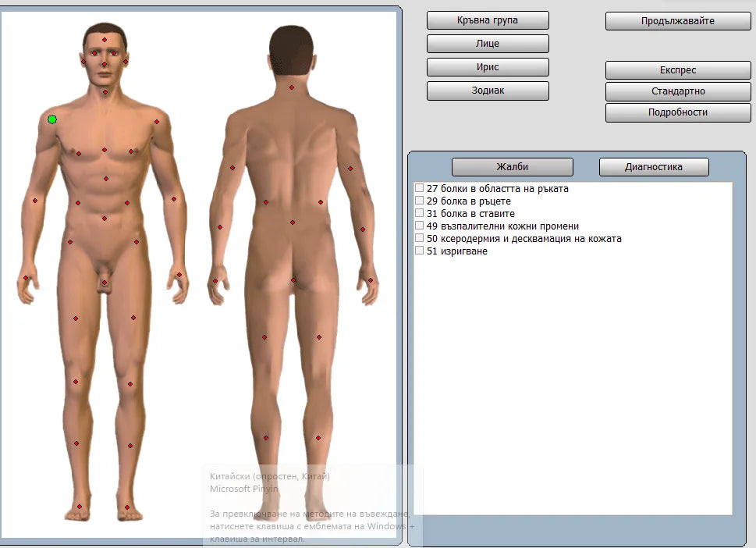Check complaint 27 болки в областта на ръката
Image resolution: width=756 pixels, height=548 pixels.
tap(420, 188)
